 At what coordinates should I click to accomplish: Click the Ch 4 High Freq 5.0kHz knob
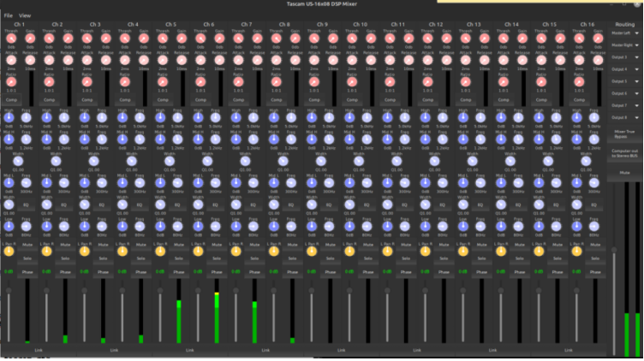pos(140,118)
